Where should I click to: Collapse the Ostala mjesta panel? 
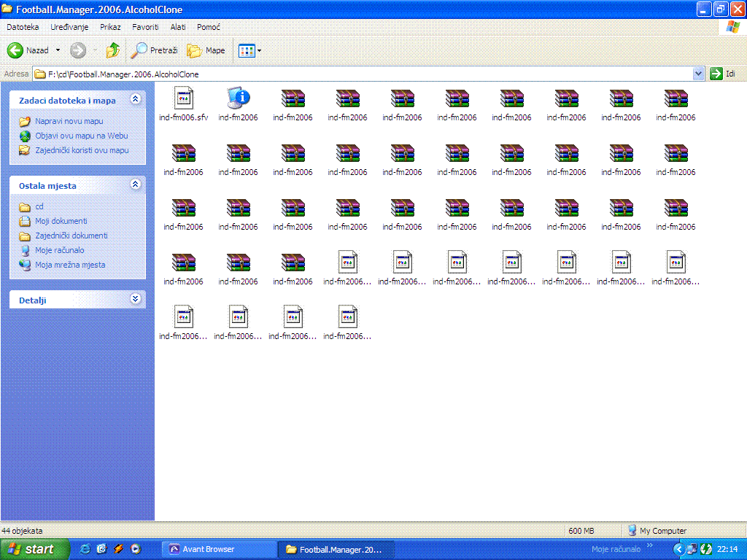[135, 185]
